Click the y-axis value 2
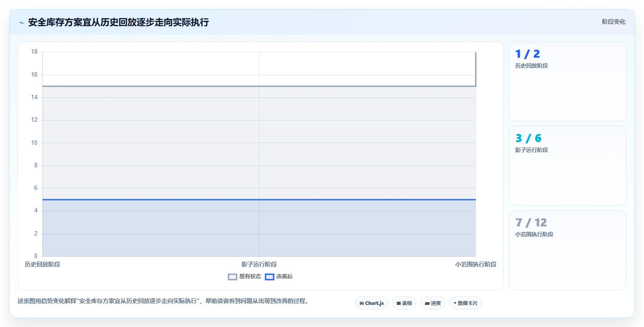 36,234
